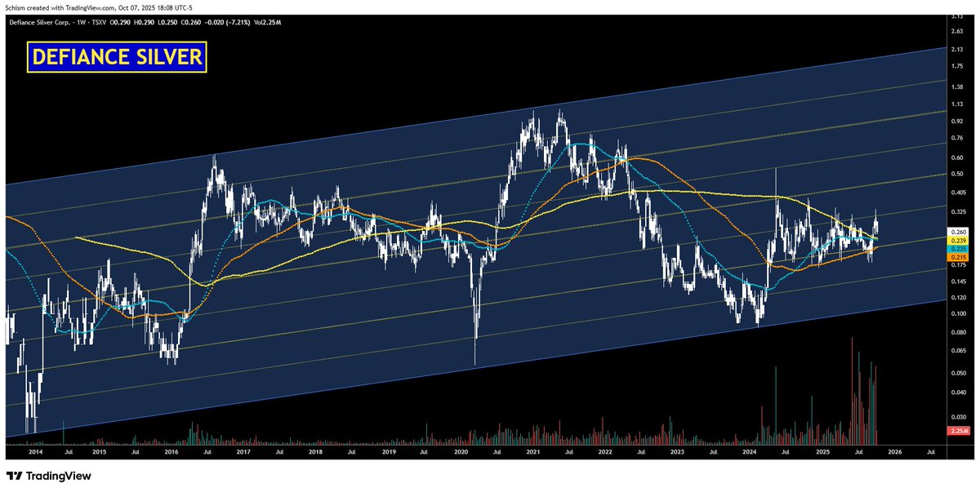The image size is (980, 492).
Task: Click the 0.040 price axis label
Action: pyautogui.click(x=959, y=392)
